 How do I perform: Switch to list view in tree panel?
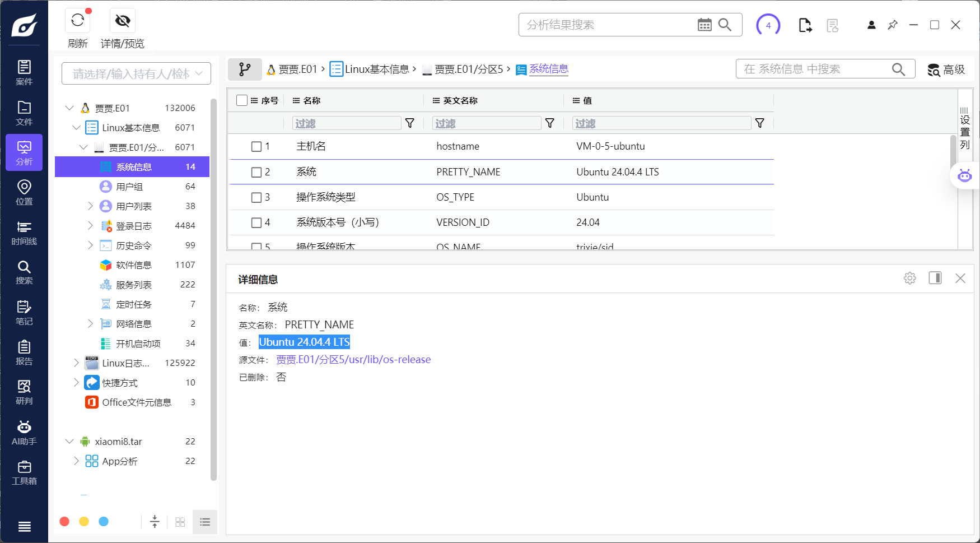click(x=205, y=522)
